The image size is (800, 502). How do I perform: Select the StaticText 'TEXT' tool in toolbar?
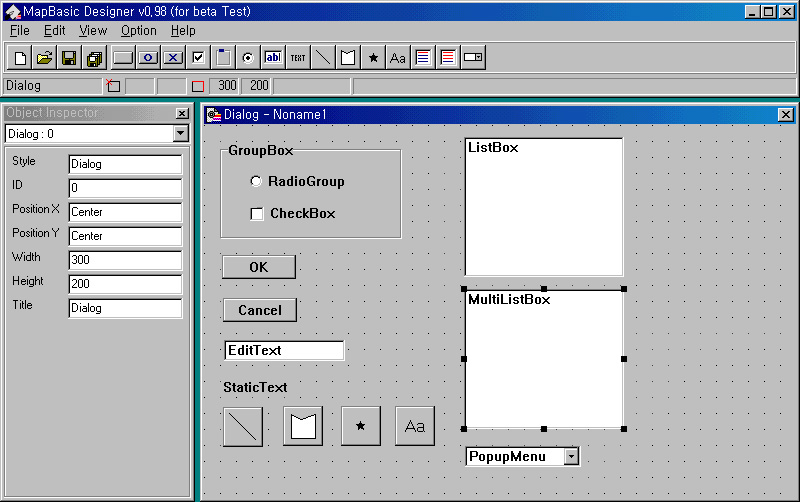tap(298, 58)
